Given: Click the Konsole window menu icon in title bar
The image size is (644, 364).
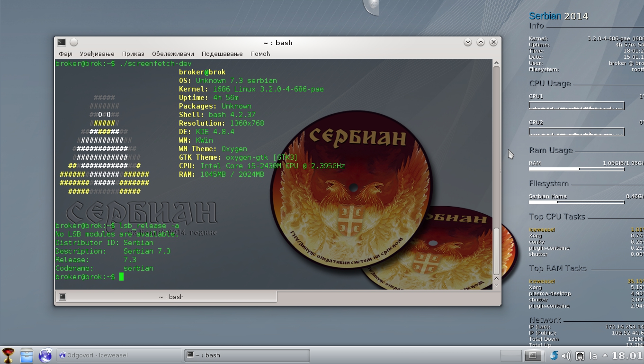Looking at the screenshot, I should pos(62,42).
